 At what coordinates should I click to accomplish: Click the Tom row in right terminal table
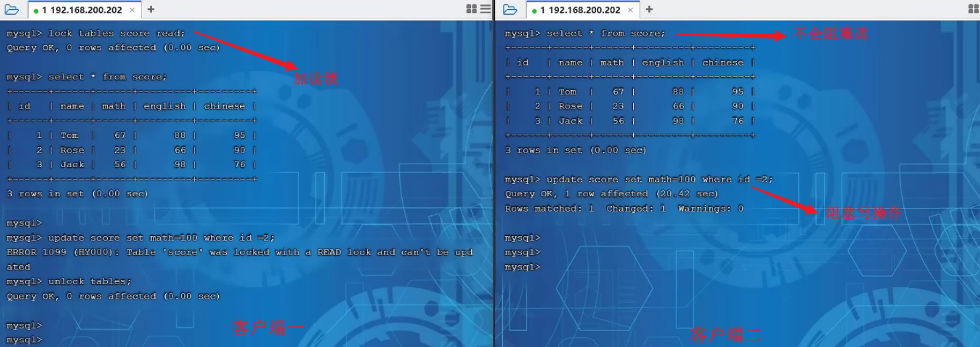point(630,91)
